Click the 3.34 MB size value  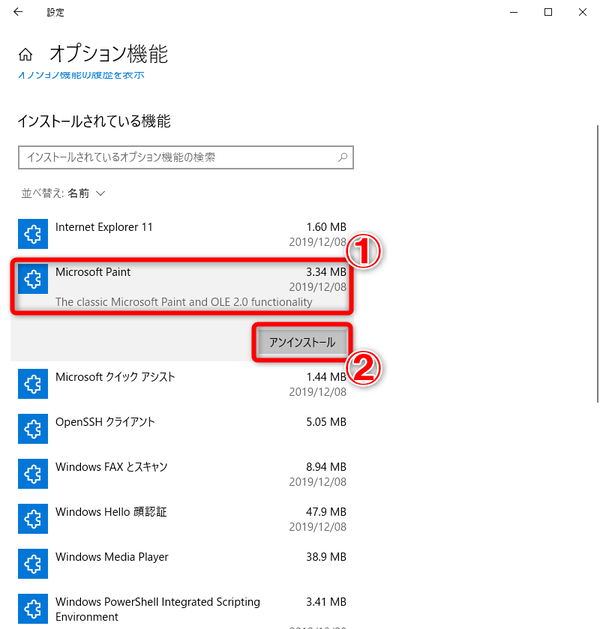pos(326,272)
